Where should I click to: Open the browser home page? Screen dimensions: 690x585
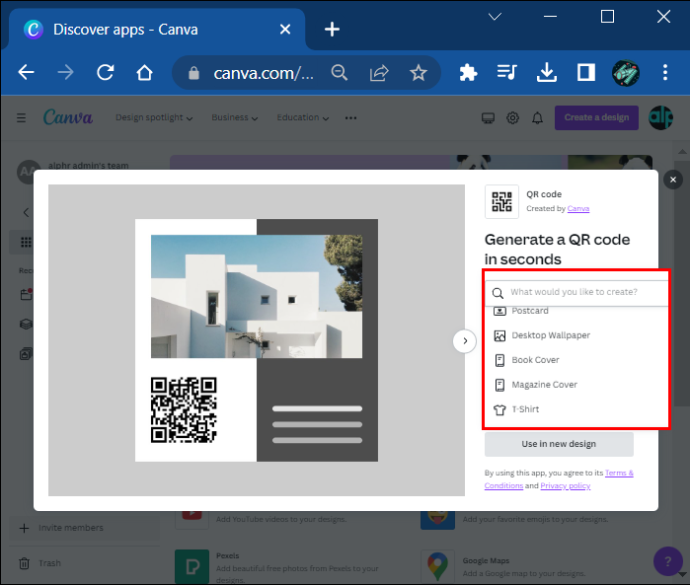pyautogui.click(x=144, y=72)
